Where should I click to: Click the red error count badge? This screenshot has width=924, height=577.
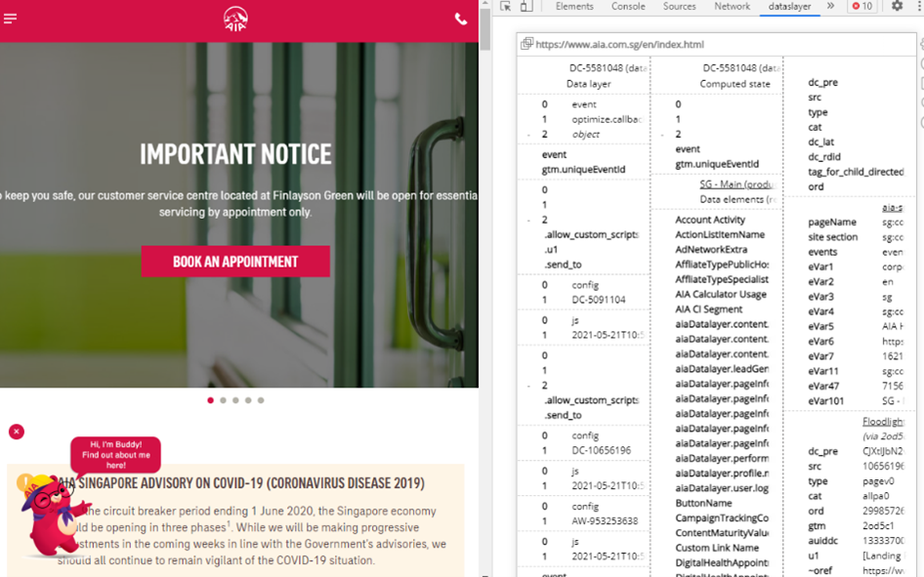click(862, 6)
